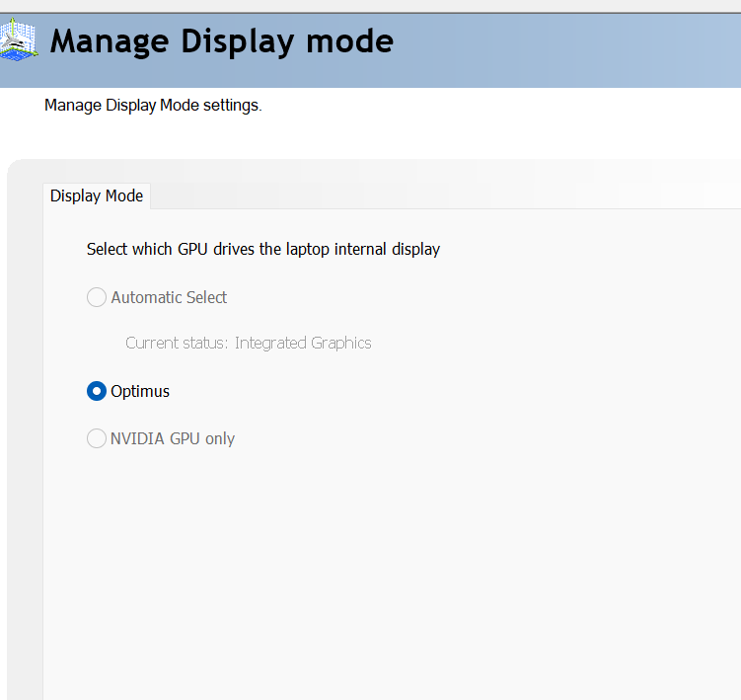This screenshot has height=700, width=741.
Task: Click the "Automatic Select" label text
Action: tap(169, 297)
